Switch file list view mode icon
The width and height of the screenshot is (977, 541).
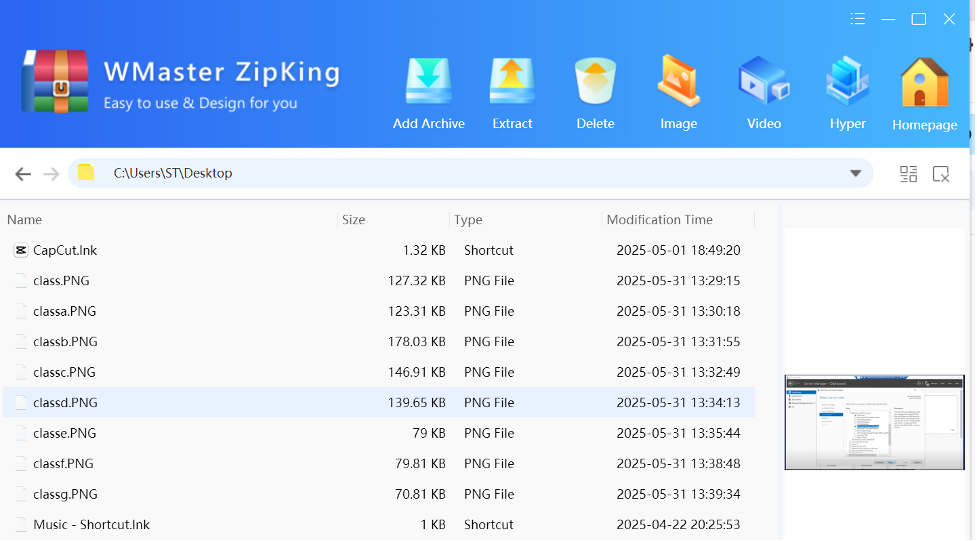tap(908, 174)
